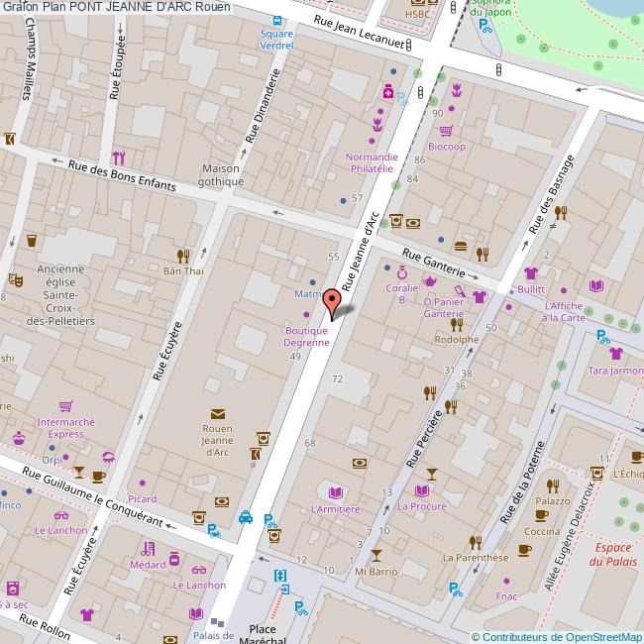
Task: Select the La Procure book icon
Action: (x=423, y=489)
